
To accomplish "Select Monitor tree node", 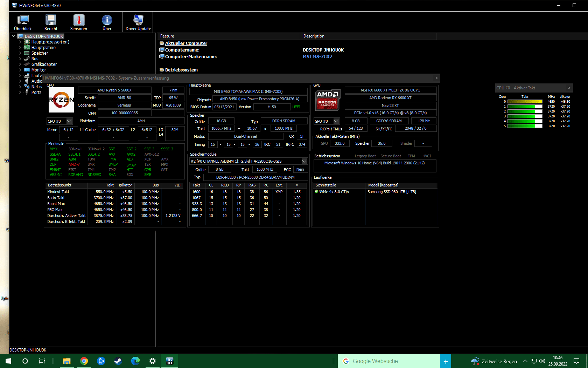I will click(38, 70).
